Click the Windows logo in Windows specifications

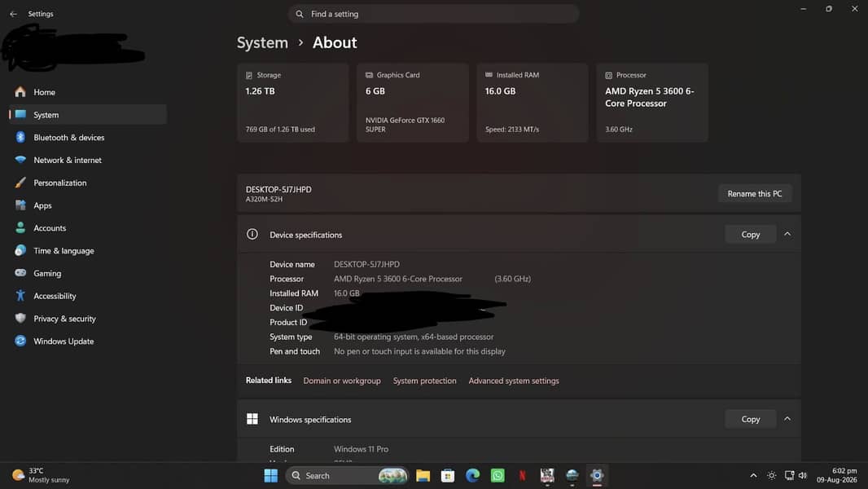point(252,419)
